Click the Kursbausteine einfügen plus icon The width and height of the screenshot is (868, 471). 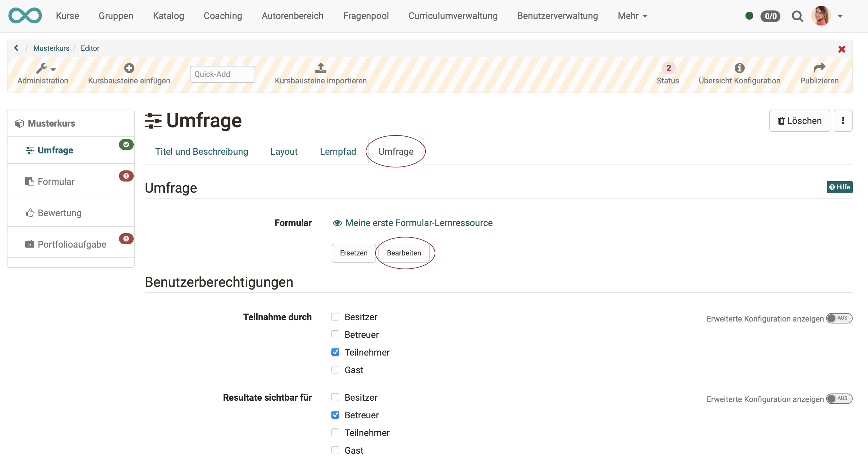[129, 68]
